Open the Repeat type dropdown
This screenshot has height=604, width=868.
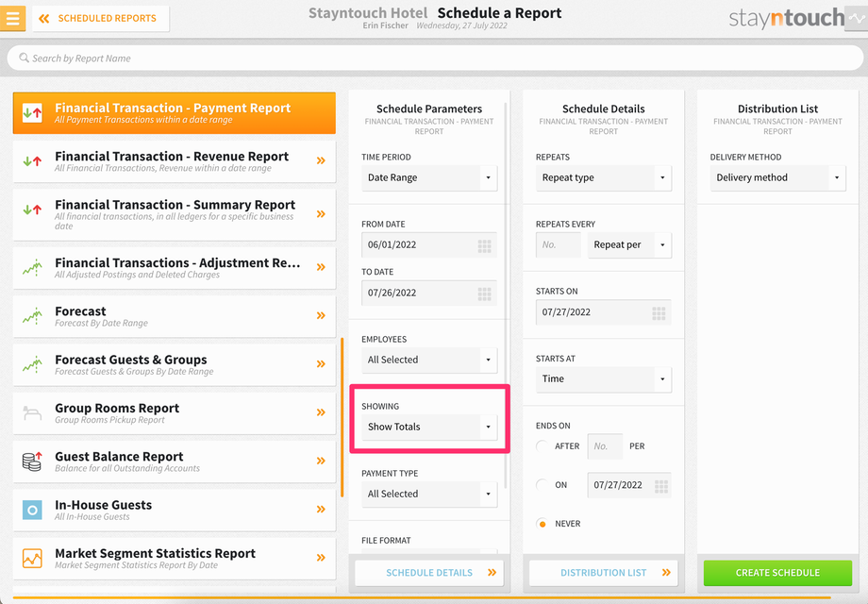click(604, 177)
